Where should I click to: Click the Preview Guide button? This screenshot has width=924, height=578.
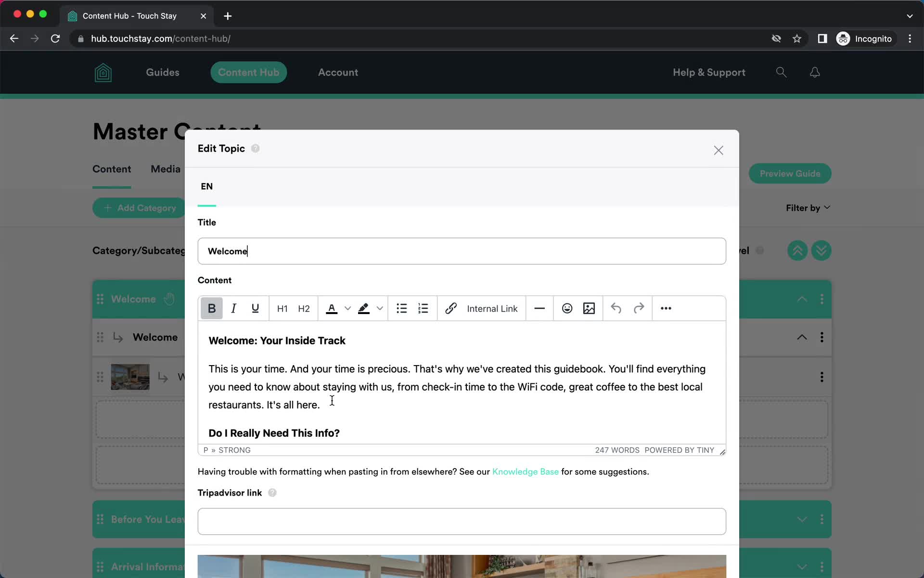[x=790, y=173]
